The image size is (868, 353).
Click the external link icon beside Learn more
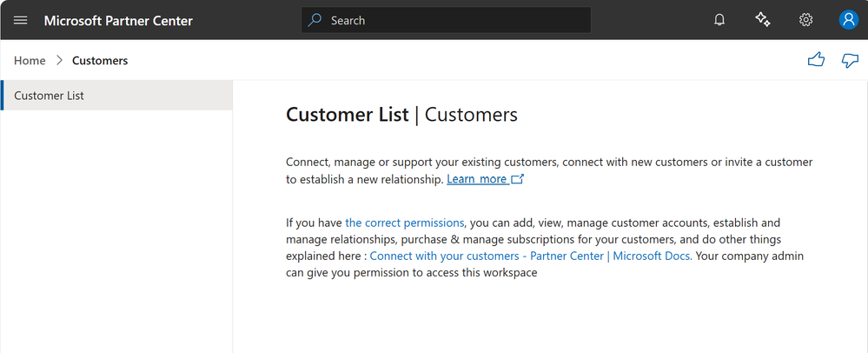click(x=518, y=179)
